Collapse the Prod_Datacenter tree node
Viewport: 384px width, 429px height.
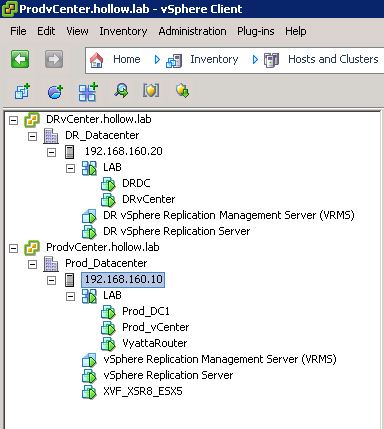point(32,264)
